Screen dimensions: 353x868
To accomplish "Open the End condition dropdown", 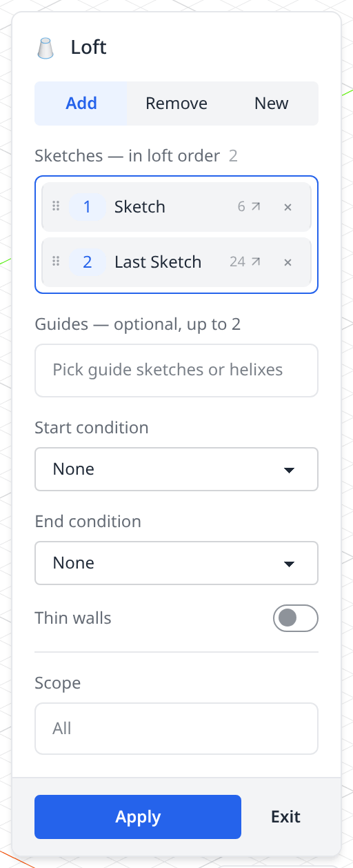I will (176, 563).
